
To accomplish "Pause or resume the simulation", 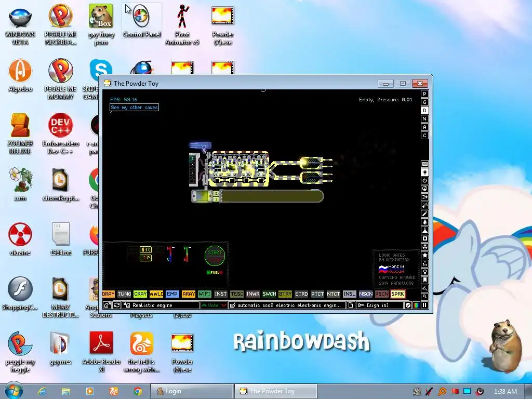I will [424, 305].
